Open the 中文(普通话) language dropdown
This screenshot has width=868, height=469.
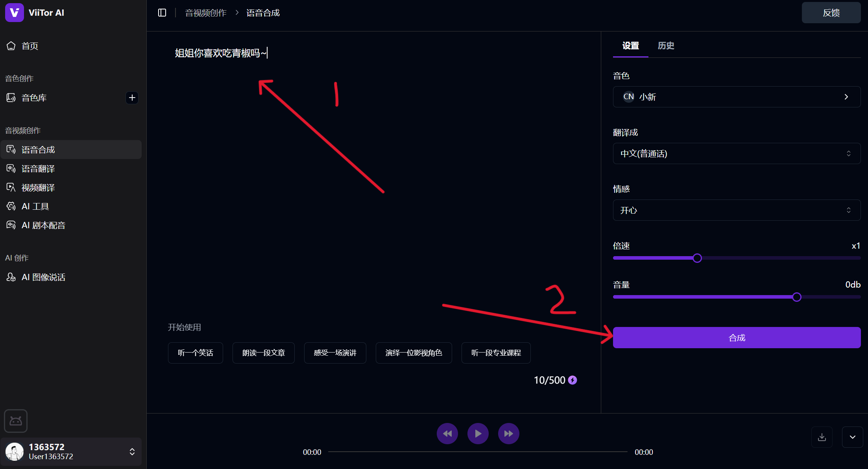click(737, 153)
